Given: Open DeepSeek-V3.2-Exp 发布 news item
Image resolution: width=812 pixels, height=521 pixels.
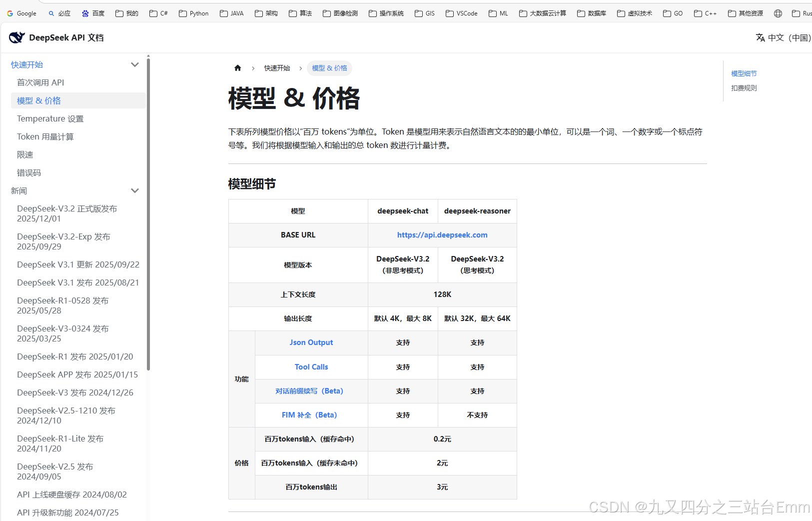Looking at the screenshot, I should pyautogui.click(x=78, y=241).
